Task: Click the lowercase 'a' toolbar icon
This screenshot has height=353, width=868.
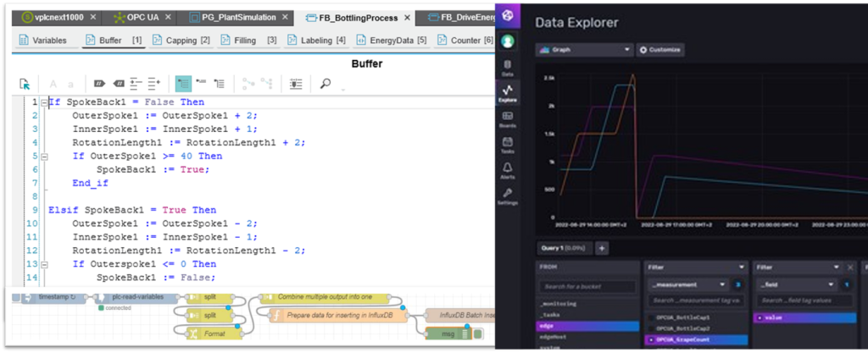Action: point(70,85)
